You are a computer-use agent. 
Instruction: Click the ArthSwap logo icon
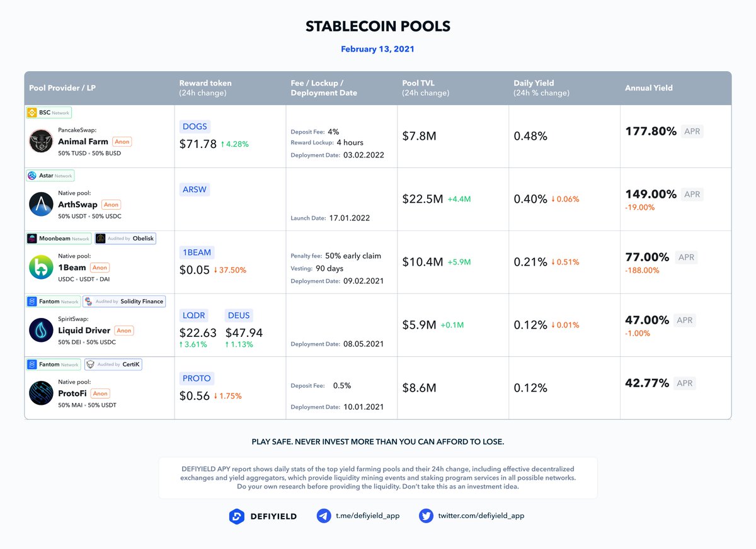click(x=42, y=204)
